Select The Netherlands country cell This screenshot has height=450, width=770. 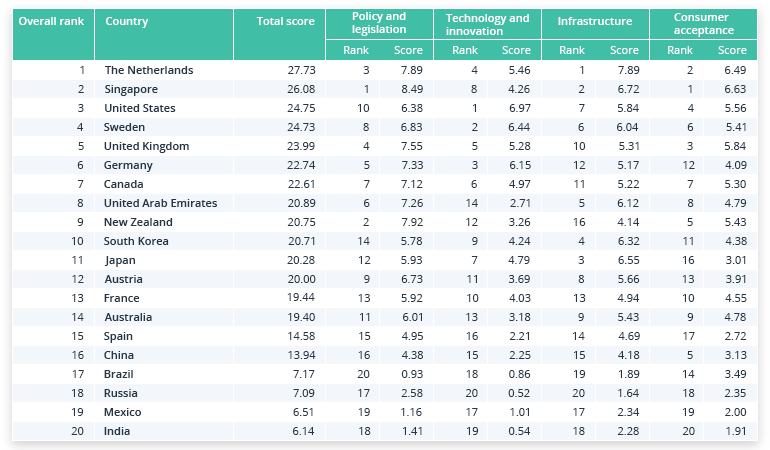tap(148, 70)
